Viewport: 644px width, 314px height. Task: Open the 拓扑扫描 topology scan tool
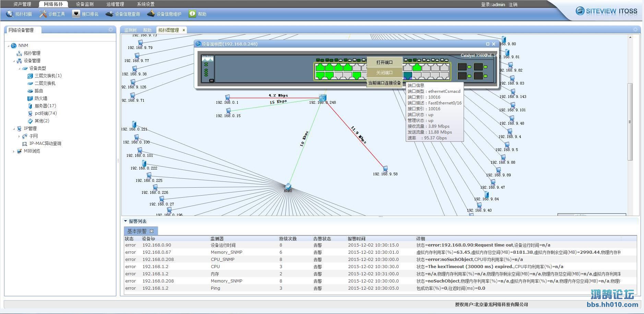coord(19,14)
